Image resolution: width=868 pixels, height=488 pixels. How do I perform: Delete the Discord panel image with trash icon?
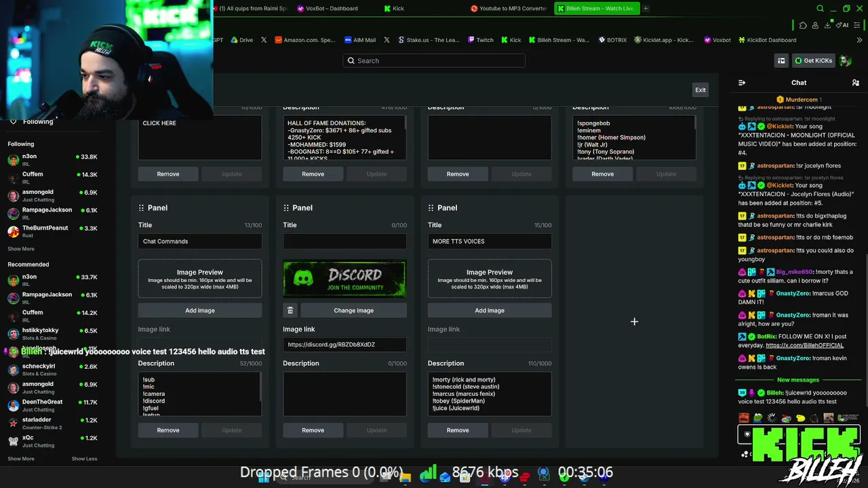click(x=290, y=310)
